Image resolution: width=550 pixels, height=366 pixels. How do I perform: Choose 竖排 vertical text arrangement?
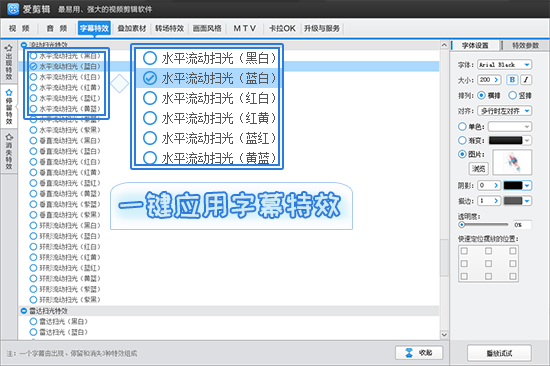point(512,95)
